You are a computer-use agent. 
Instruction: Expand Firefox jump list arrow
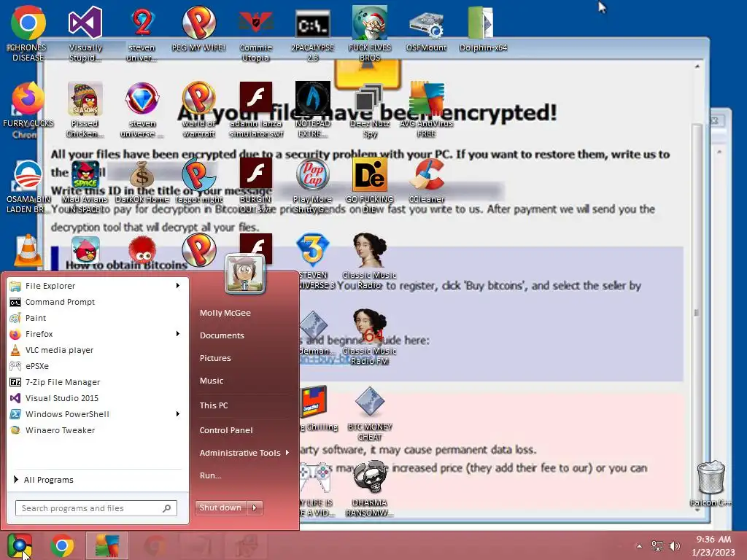pos(178,334)
